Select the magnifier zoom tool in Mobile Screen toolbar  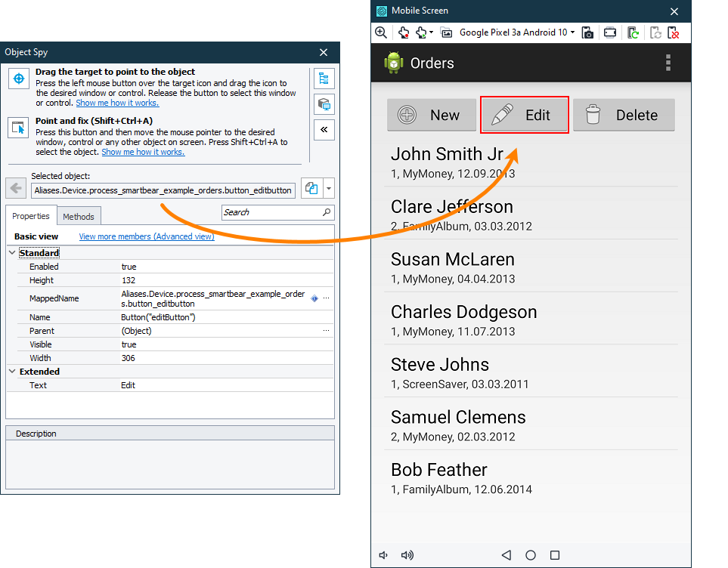[x=381, y=32]
